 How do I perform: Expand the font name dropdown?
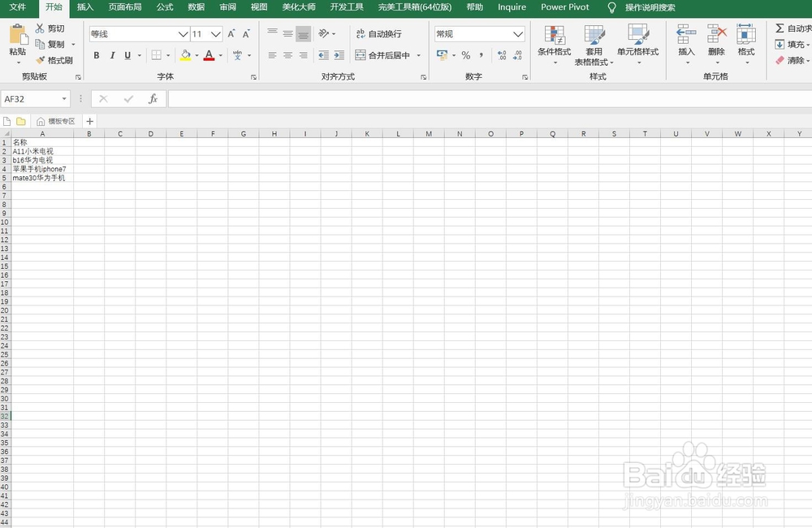tap(183, 34)
